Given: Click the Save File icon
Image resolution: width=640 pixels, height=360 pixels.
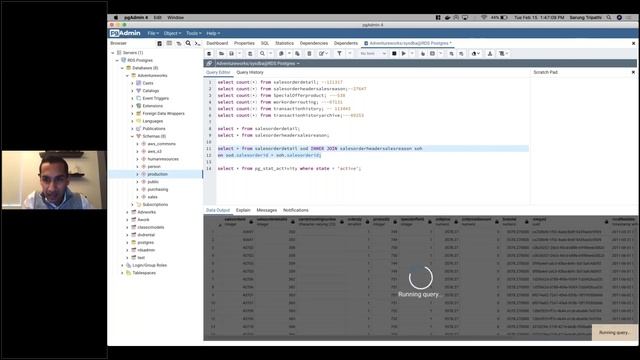Looking at the screenshot, I should coord(231,53).
